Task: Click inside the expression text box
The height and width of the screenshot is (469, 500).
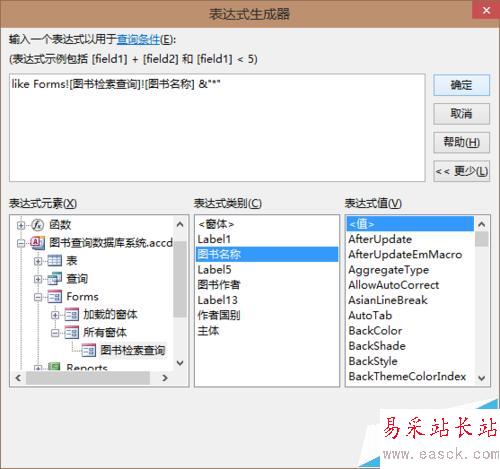Action: click(x=217, y=128)
